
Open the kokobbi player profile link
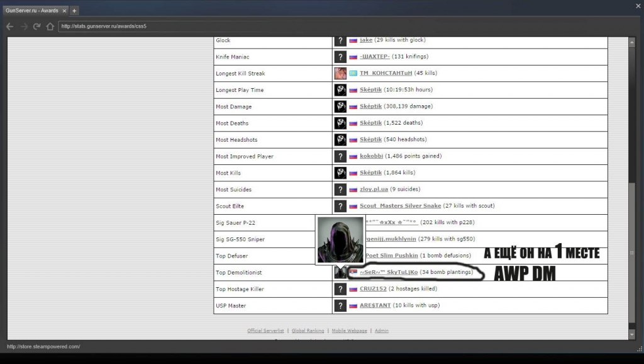[370, 156]
